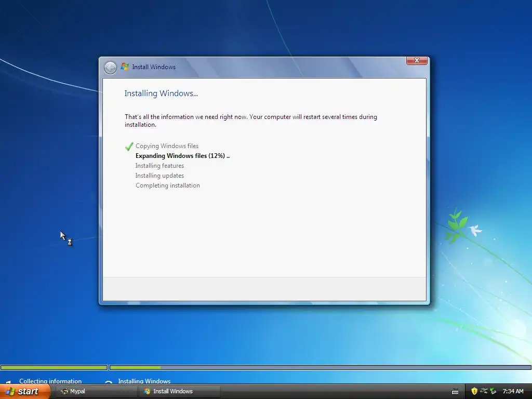The height and width of the screenshot is (399, 532).
Task: Click the 7:34 AM system clock
Action: 513,391
